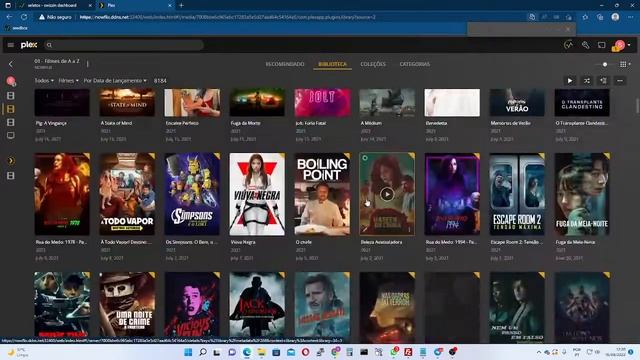The height and width of the screenshot is (360, 640).
Task: Click the cast to device icon
Action: click(x=602, y=45)
